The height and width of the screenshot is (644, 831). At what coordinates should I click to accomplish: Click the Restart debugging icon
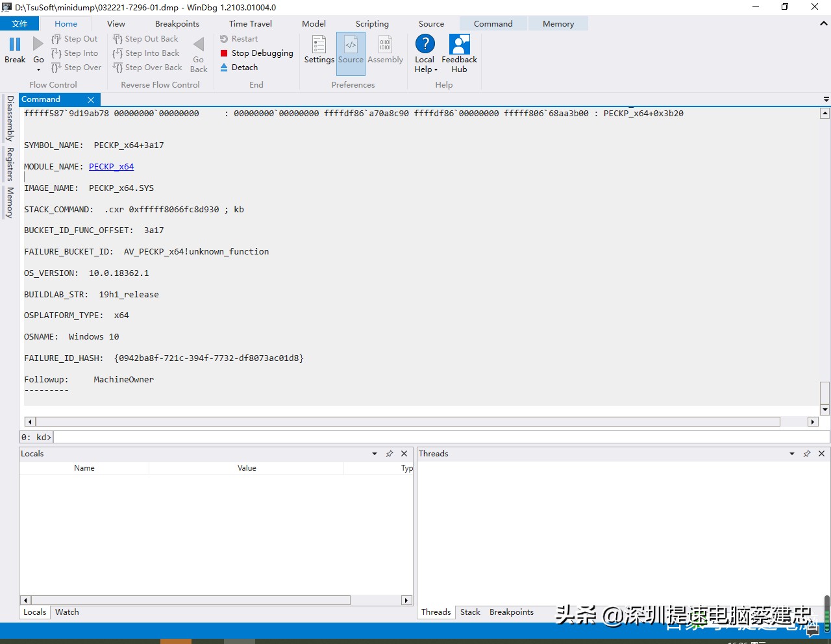pos(224,38)
